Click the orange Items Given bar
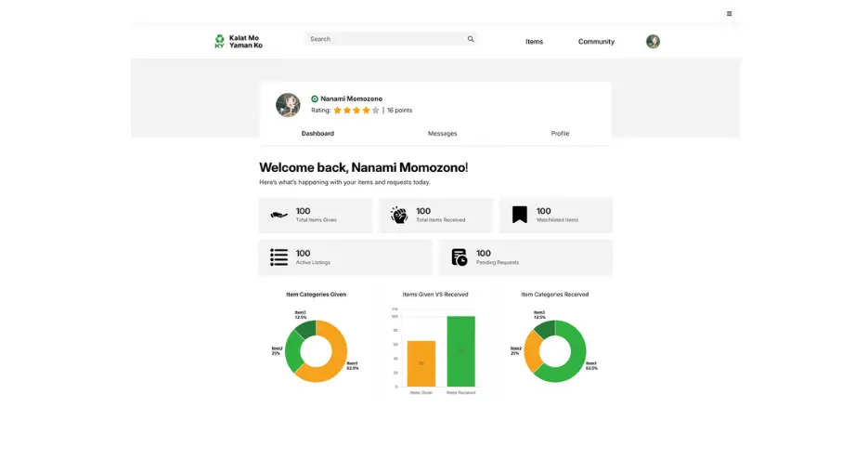The height and width of the screenshot is (460, 868). pos(421,363)
